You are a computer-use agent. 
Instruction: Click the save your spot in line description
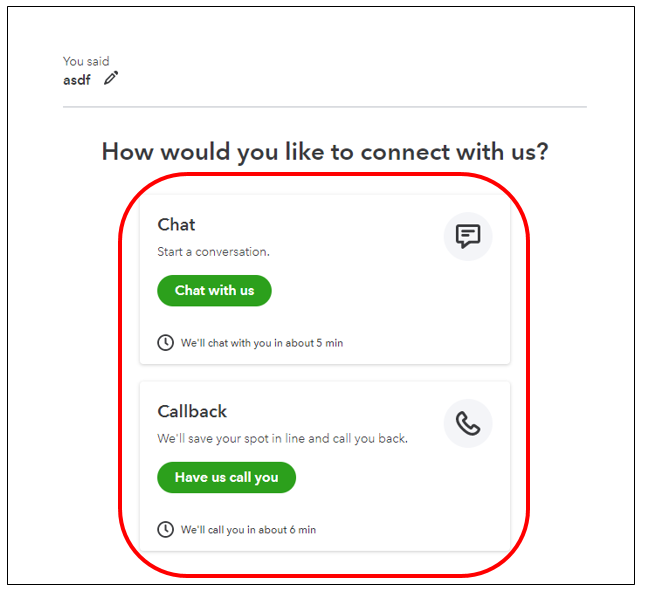(282, 438)
